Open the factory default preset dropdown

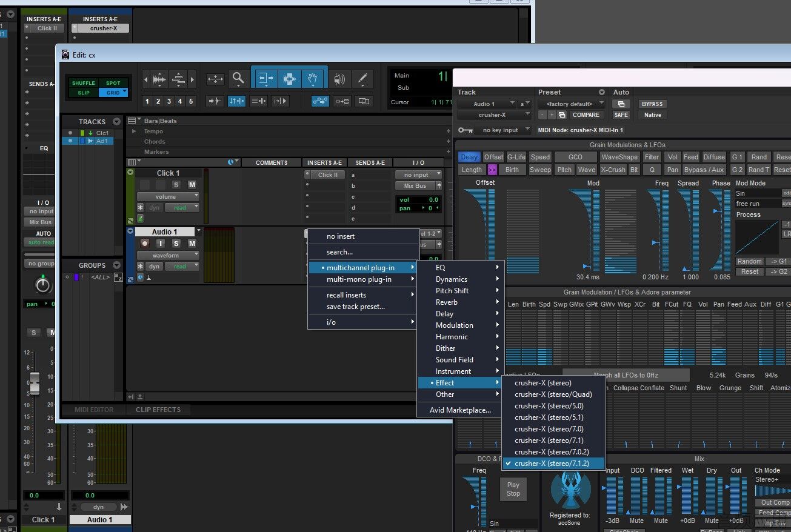pyautogui.click(x=571, y=104)
